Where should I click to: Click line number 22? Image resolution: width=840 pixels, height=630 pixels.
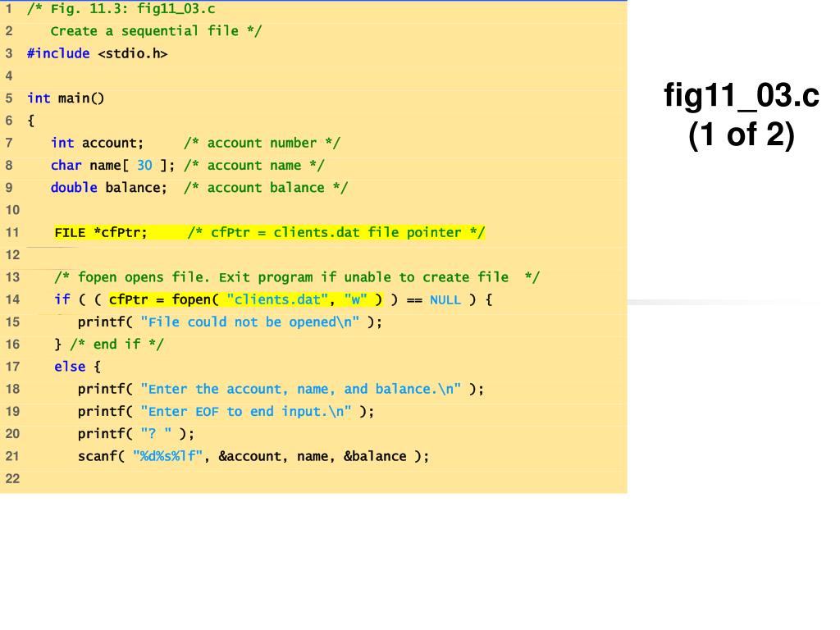pyautogui.click(x=12, y=478)
